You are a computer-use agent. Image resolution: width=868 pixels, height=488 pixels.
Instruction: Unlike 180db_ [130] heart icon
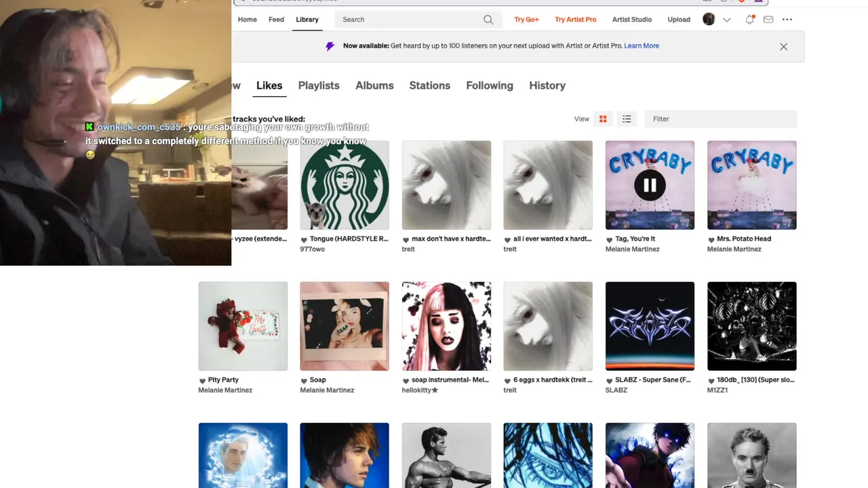pyautogui.click(x=711, y=380)
